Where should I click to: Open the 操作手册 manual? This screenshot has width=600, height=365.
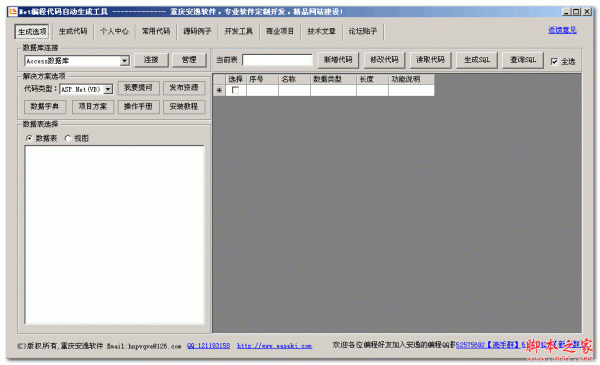pos(138,107)
